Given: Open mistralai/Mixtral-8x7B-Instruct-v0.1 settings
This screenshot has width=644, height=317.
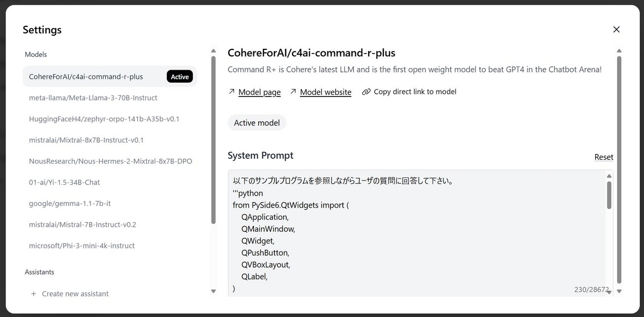Looking at the screenshot, I should click(x=86, y=140).
